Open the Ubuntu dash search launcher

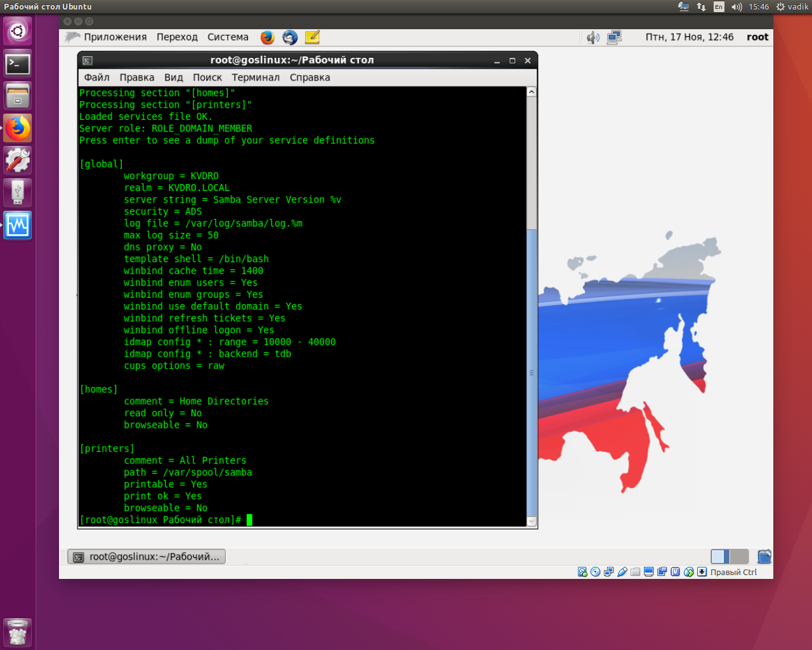[18, 31]
